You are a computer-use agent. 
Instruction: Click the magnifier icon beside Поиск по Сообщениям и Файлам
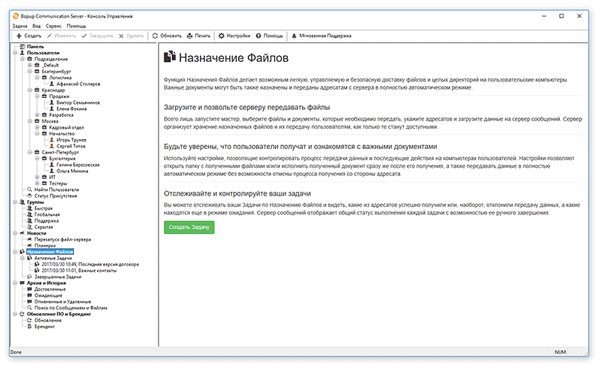click(x=29, y=308)
